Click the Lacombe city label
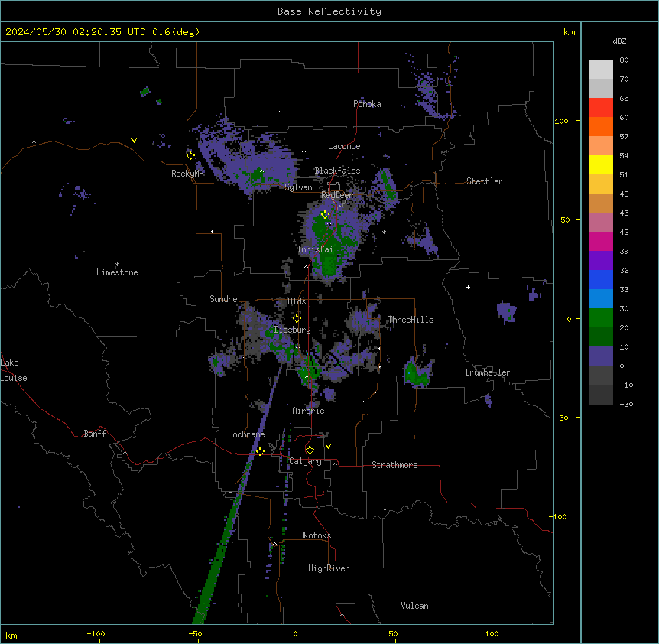 point(344,146)
